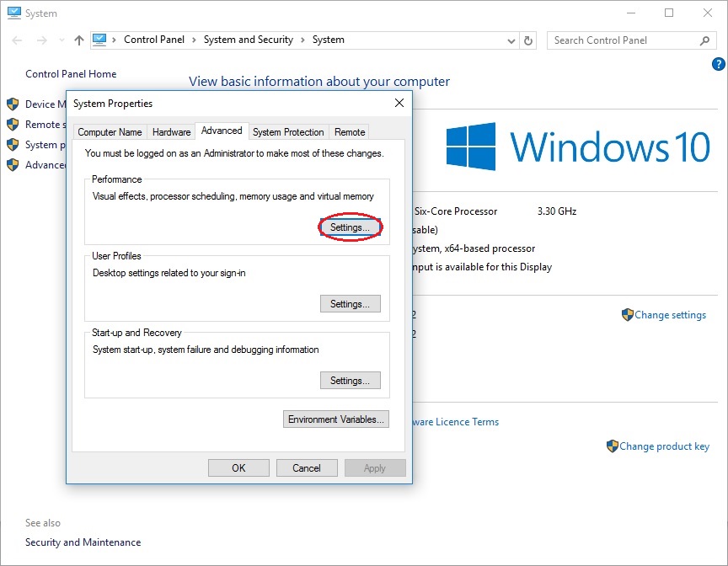Expand chevron after Control Panel breadcrumb
The image size is (728, 566).
(194, 40)
